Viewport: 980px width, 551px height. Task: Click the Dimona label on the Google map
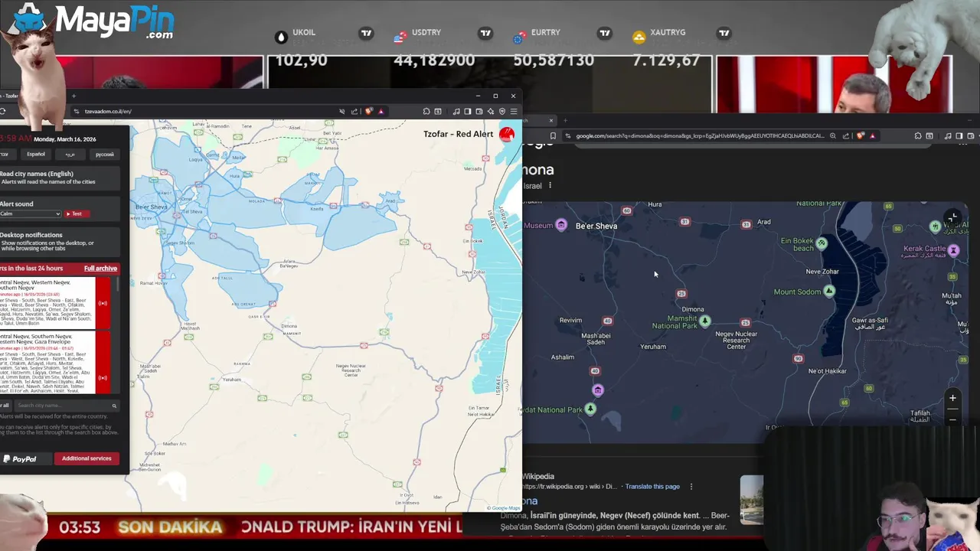pos(693,309)
